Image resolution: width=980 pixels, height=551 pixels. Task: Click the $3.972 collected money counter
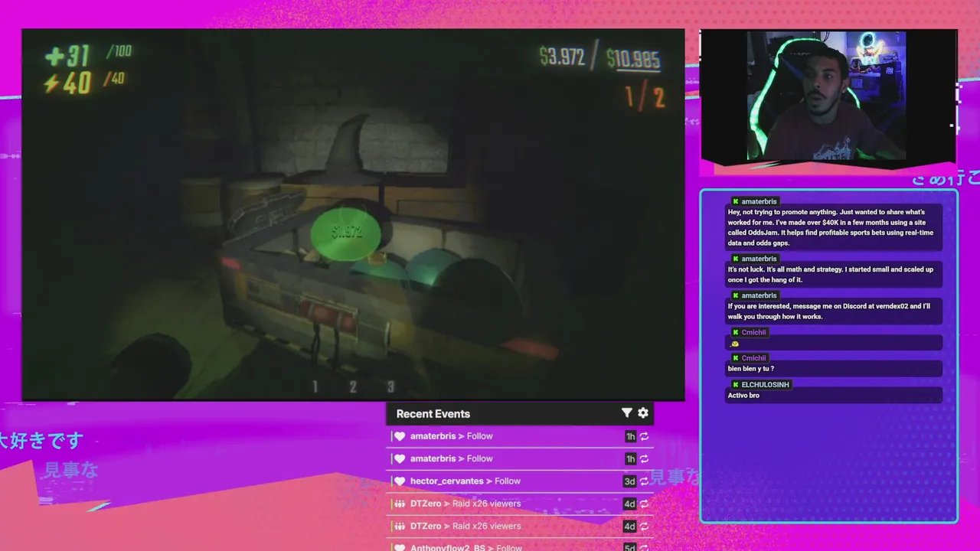[x=562, y=57]
